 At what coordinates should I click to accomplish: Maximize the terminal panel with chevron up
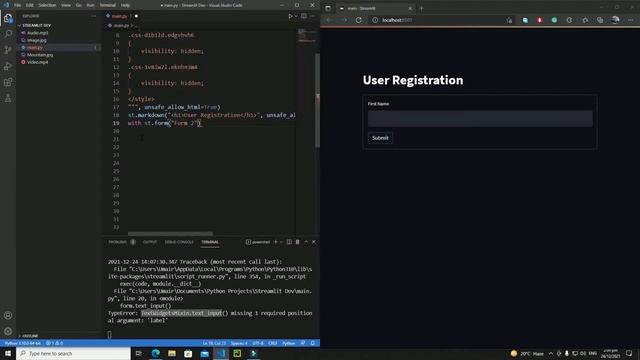point(306,242)
